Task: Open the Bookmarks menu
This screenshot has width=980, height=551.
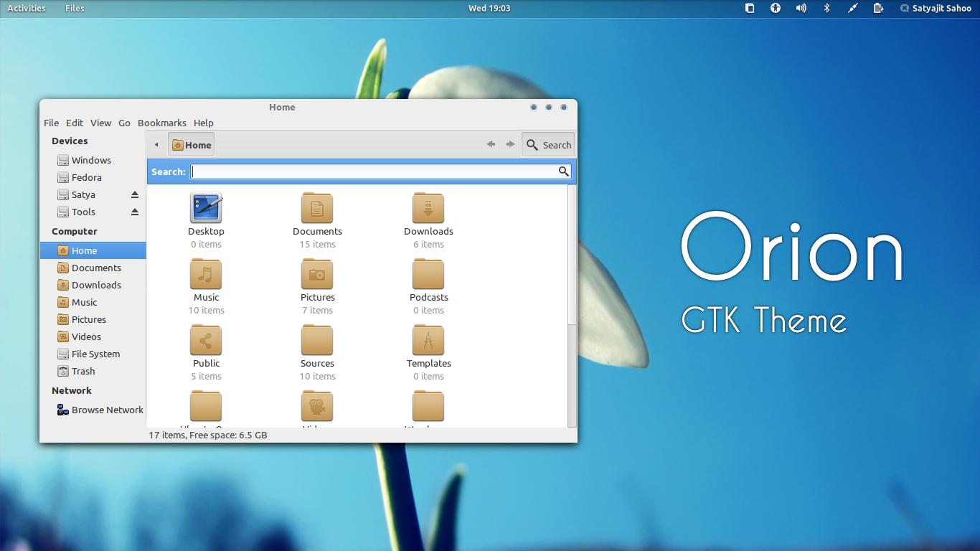Action: coord(161,123)
